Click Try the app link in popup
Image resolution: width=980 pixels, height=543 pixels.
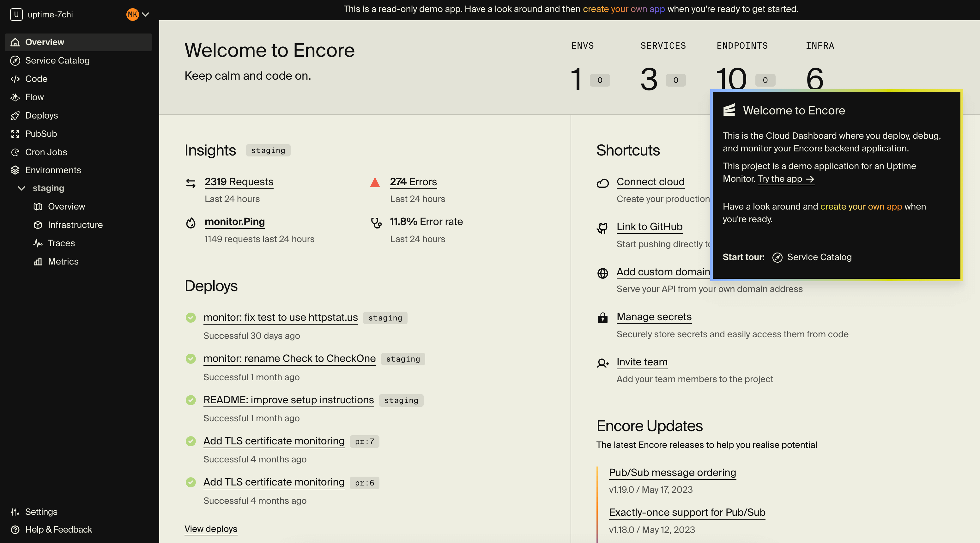786,179
